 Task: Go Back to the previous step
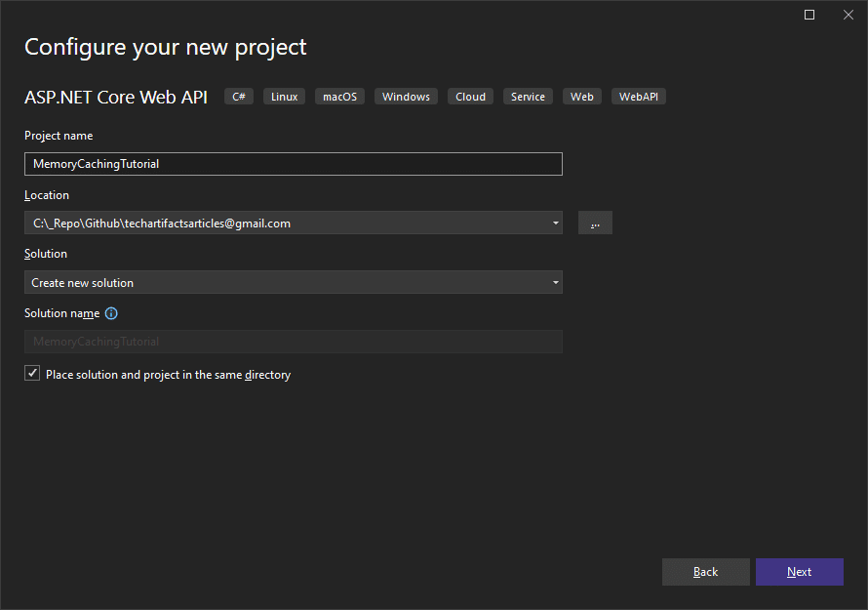[706, 572]
